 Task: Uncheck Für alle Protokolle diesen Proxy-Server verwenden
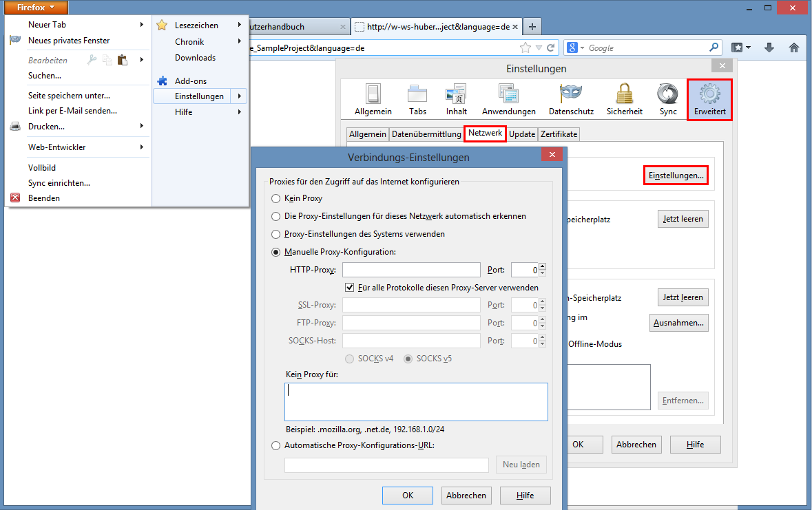[350, 287]
